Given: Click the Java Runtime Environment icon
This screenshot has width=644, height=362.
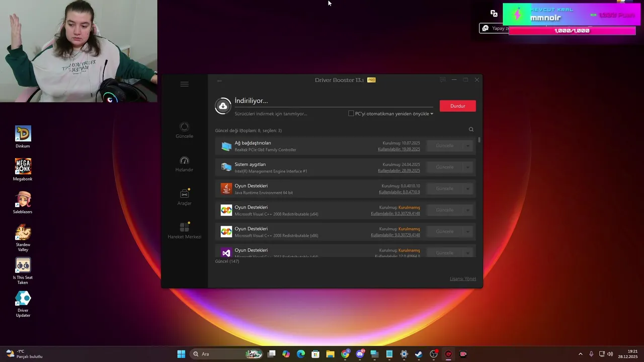Looking at the screenshot, I should point(226,189).
